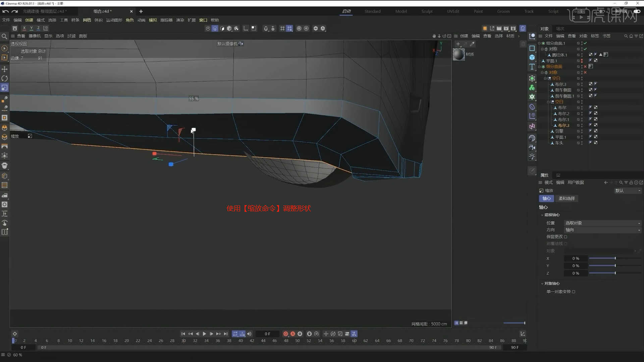Image resolution: width=644 pixels, height=362 pixels.
Task: Click the Record Active Objects red button
Action: click(286, 334)
